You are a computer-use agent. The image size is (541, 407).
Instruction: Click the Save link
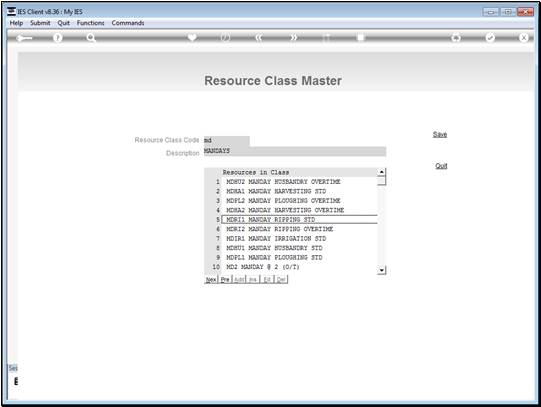(440, 134)
